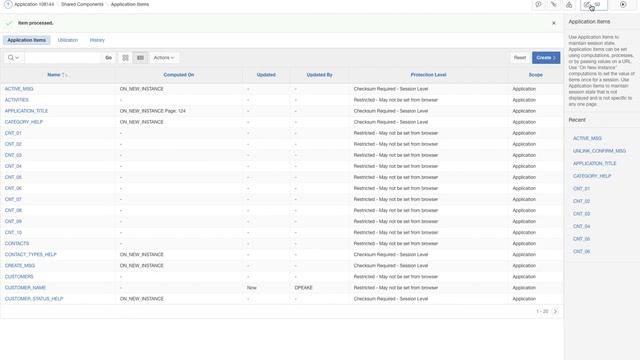
Task: Switch to the Utilization tab
Action: pyautogui.click(x=68, y=40)
